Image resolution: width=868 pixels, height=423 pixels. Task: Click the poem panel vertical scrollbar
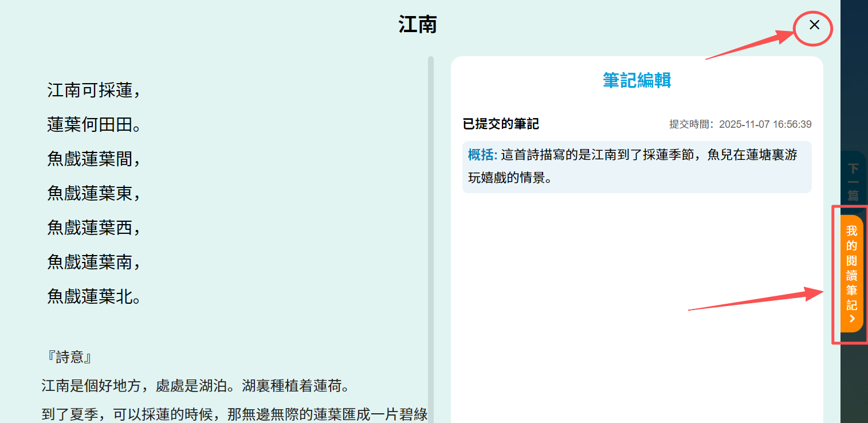coord(431,229)
